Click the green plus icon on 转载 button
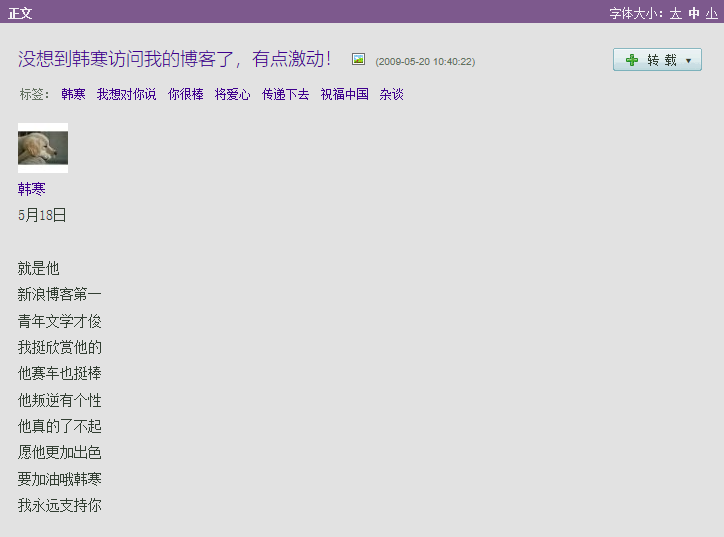724x537 pixels. [632, 60]
